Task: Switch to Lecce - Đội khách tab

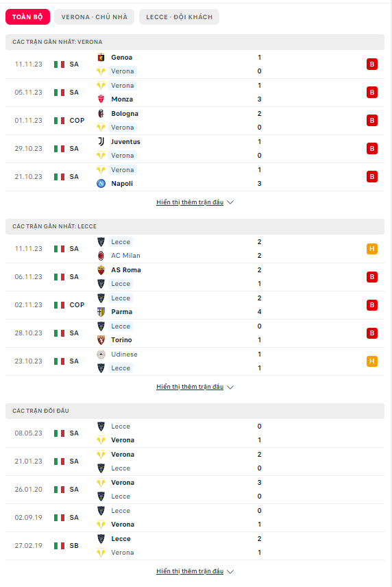Action: click(x=179, y=17)
